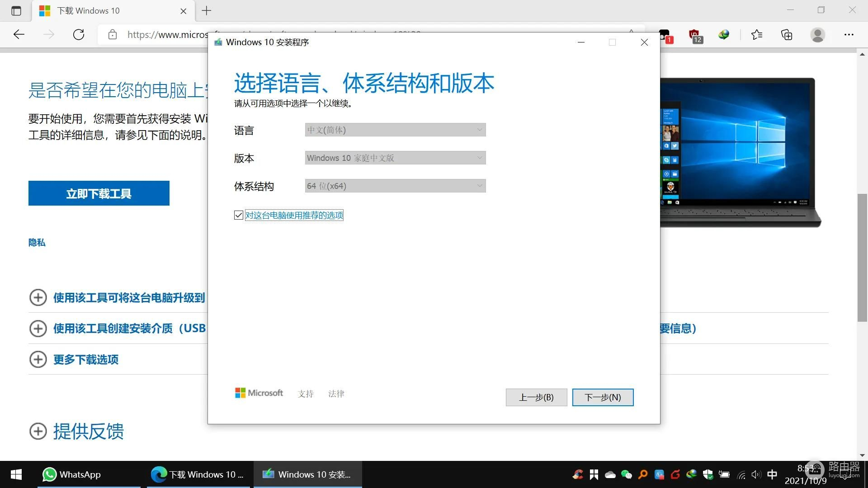Open the 体系结构 64位 dropdown
The height and width of the screenshot is (488, 868).
tap(395, 186)
